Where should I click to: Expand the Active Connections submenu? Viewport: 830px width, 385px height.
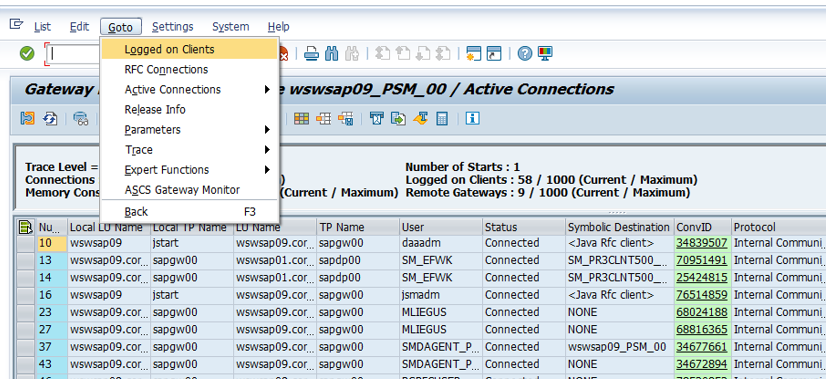[x=190, y=89]
